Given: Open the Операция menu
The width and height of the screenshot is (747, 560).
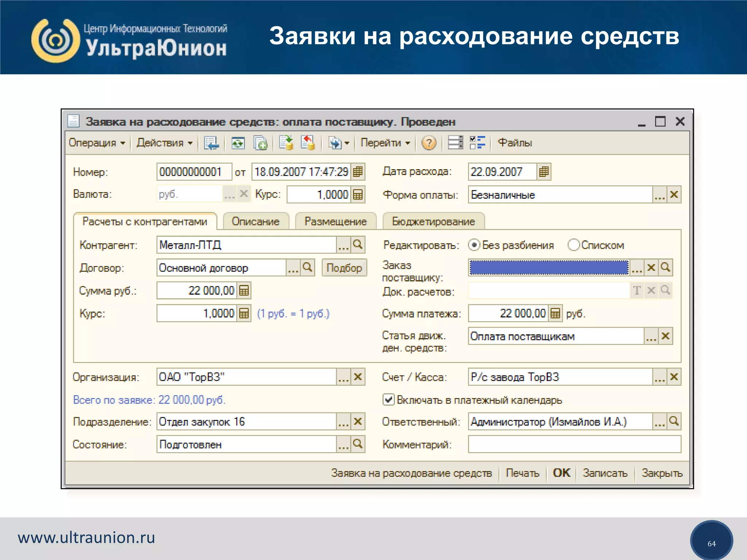Looking at the screenshot, I should [x=97, y=143].
